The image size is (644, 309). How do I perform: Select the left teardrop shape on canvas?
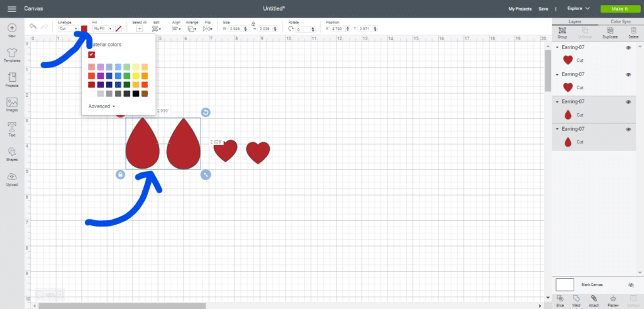click(142, 144)
